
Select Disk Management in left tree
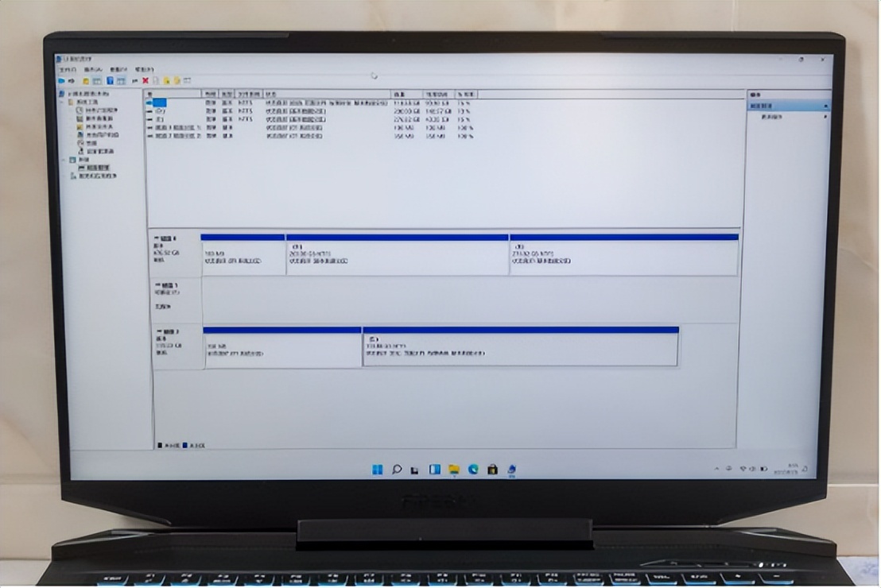98,168
